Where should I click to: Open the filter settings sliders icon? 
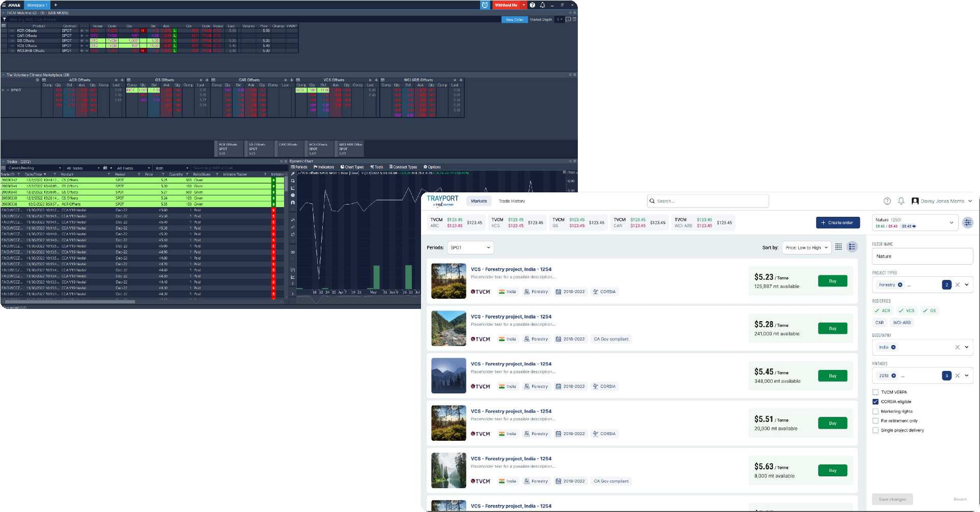[x=968, y=222]
